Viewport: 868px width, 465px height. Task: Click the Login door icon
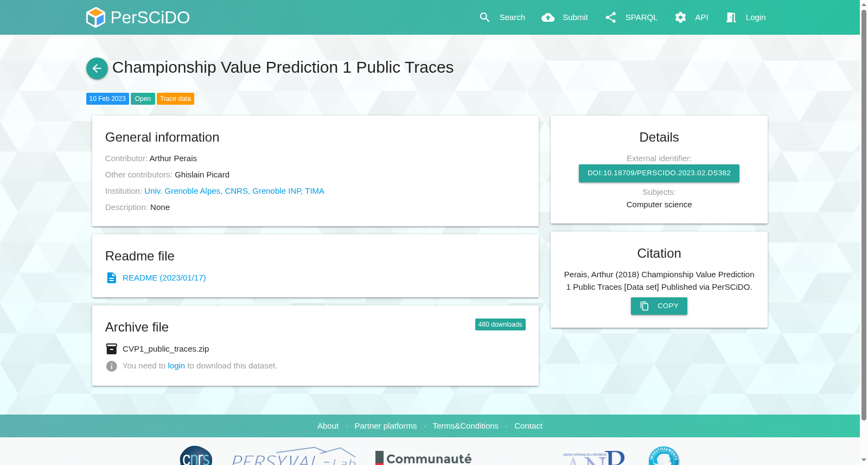[731, 17]
